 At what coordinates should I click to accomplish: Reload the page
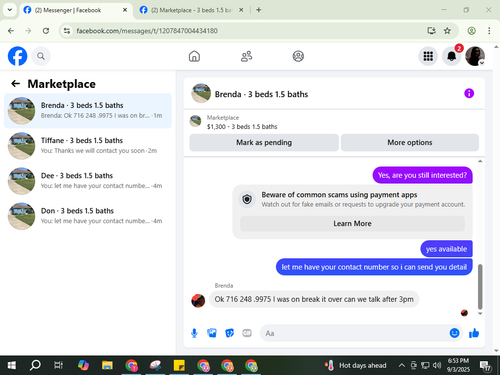pos(46,31)
